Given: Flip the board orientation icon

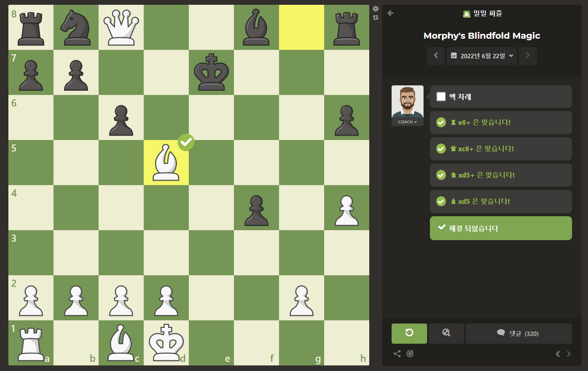Looking at the screenshot, I should tap(376, 18).
